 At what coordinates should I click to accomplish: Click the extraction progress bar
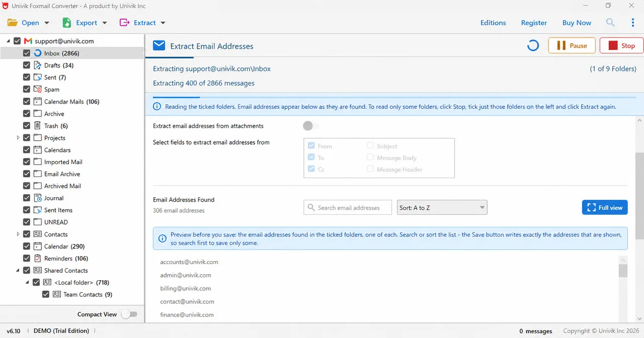pos(394,97)
